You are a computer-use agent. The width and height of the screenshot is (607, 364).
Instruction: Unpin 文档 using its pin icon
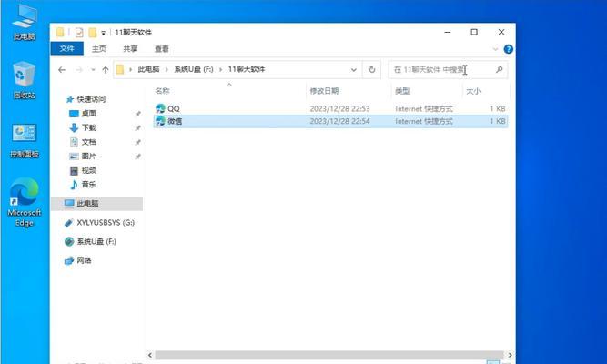pyautogui.click(x=137, y=143)
